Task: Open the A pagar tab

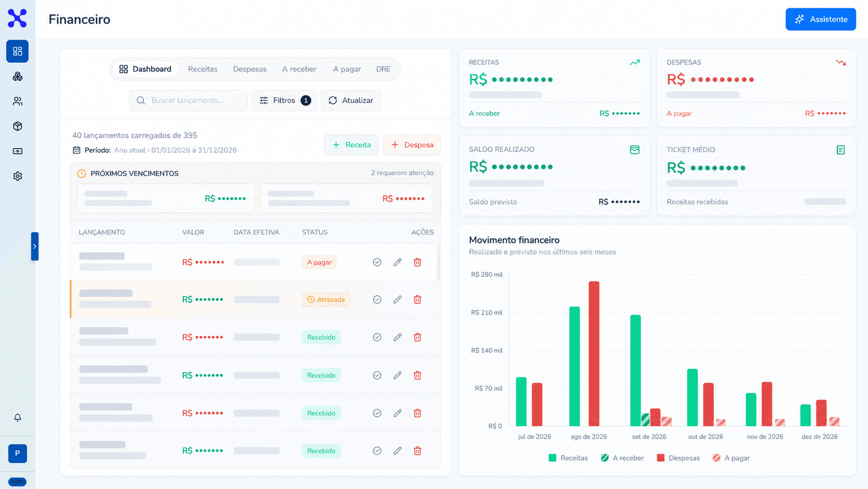Action: [347, 69]
